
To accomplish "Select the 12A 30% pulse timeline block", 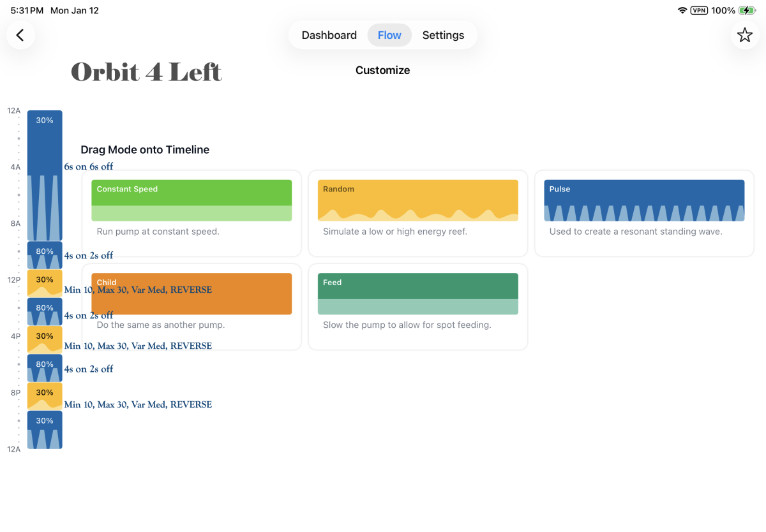I will (x=45, y=175).
